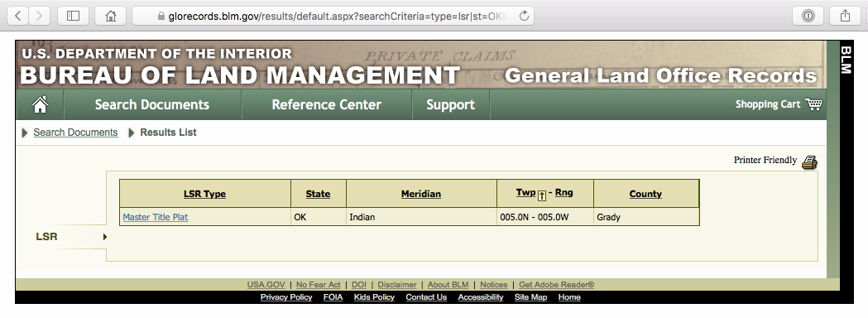
Task: Open the browser home page button
Action: click(111, 16)
